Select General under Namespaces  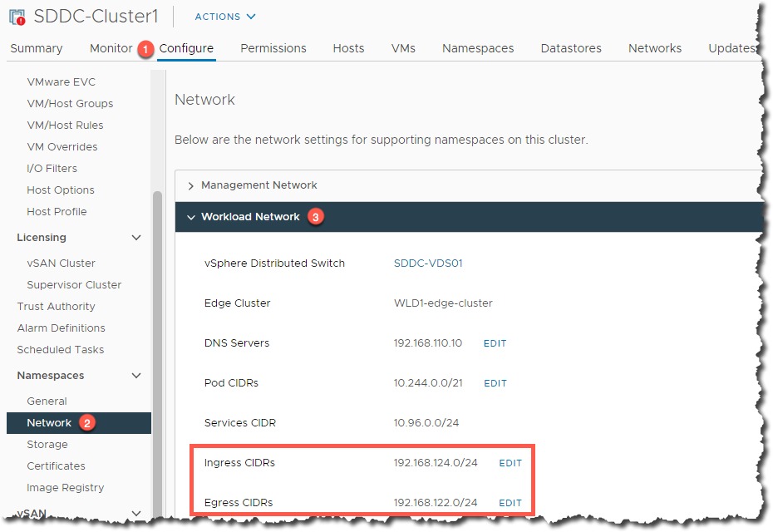click(47, 401)
